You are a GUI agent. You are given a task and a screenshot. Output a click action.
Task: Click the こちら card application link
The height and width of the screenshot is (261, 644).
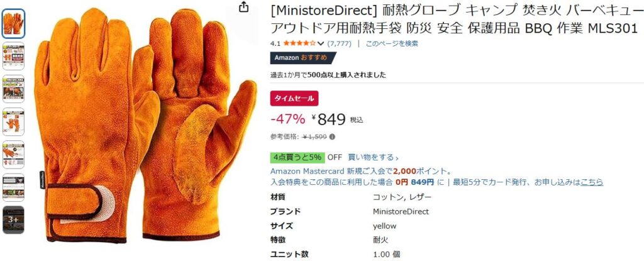(x=591, y=182)
